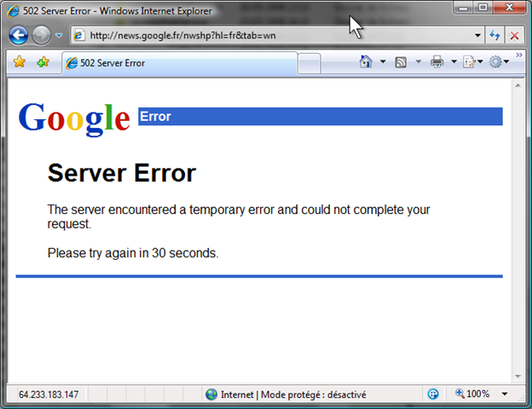
Task: Maximize the Internet Explorer window
Action: (x=483, y=8)
